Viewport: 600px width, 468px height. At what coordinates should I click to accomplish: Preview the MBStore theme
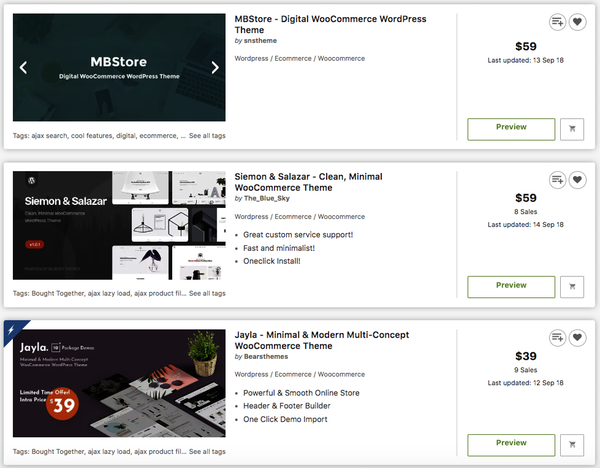coord(511,128)
